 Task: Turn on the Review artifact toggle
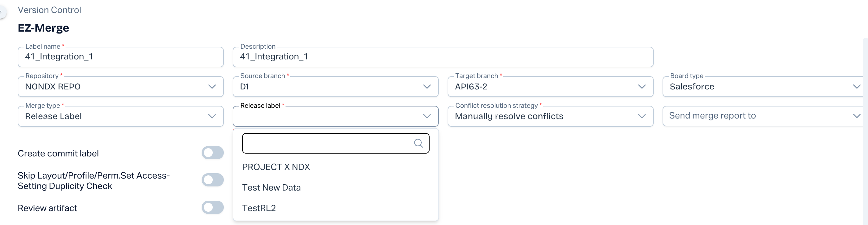pyautogui.click(x=212, y=208)
